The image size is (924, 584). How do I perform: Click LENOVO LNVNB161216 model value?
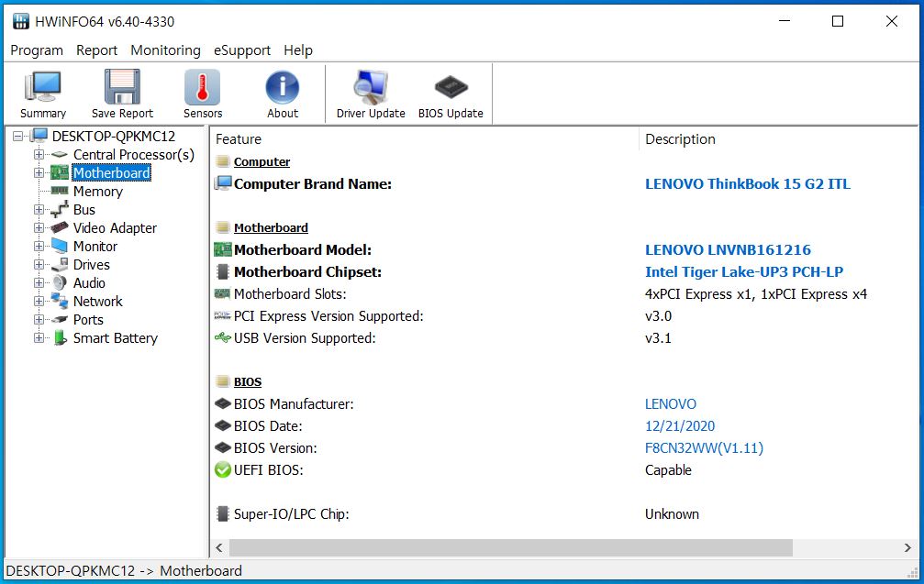(728, 249)
